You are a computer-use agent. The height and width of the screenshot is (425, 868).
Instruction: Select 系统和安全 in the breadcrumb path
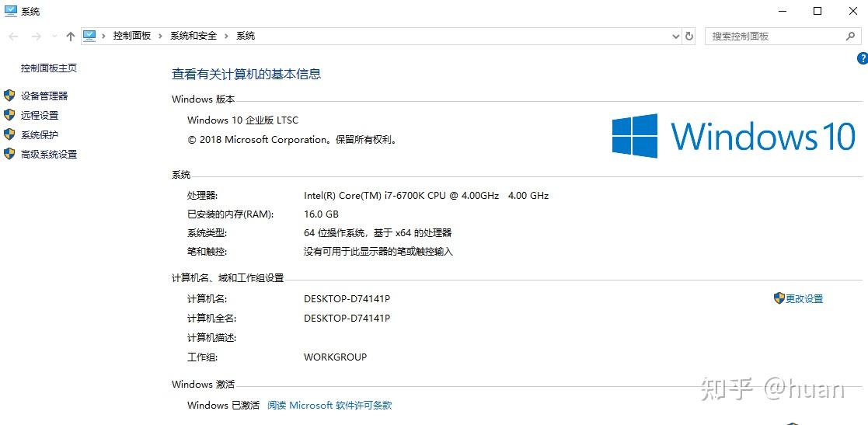tap(193, 36)
